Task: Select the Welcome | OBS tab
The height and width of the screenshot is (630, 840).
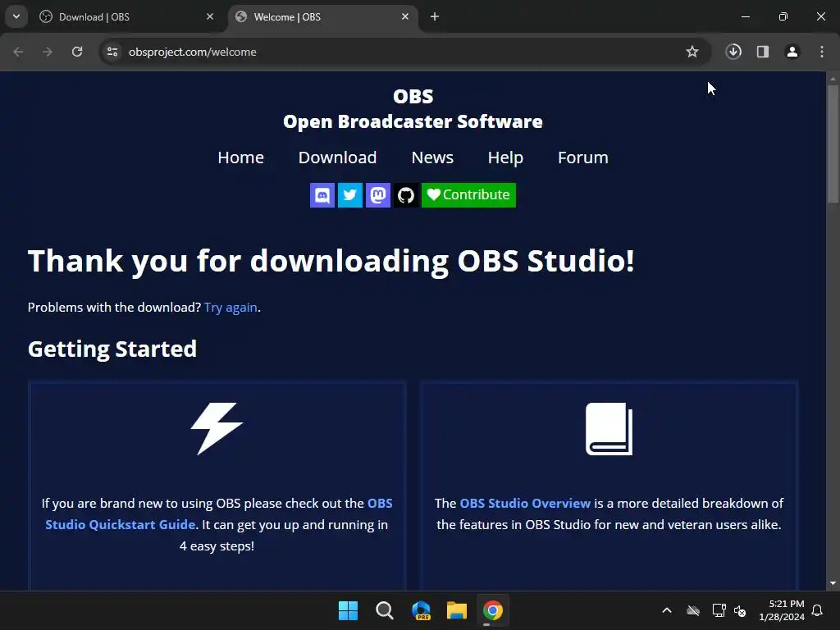Action: 322,17
